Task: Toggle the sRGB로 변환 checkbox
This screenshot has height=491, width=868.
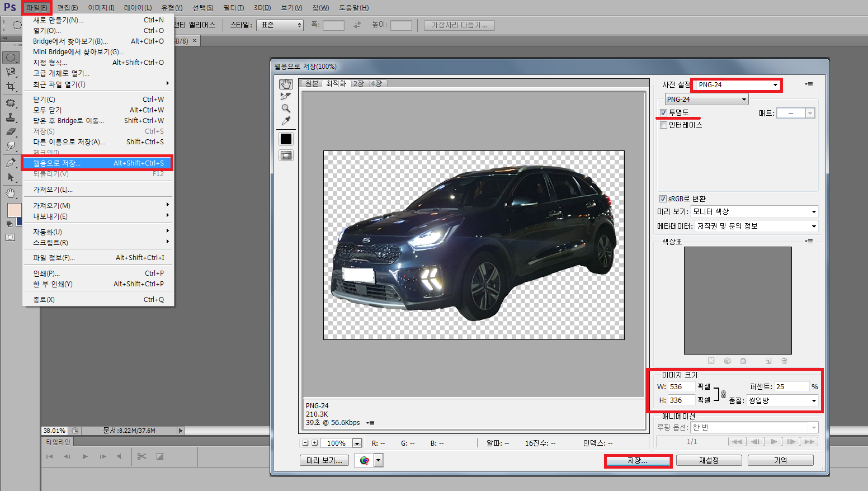Action: [x=663, y=199]
